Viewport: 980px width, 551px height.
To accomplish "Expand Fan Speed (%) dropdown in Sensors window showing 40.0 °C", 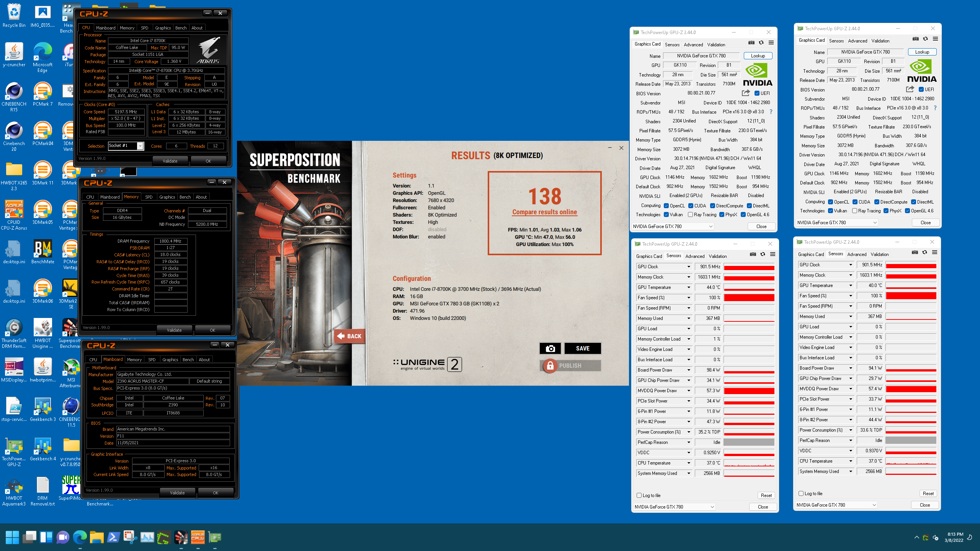I will pyautogui.click(x=851, y=296).
